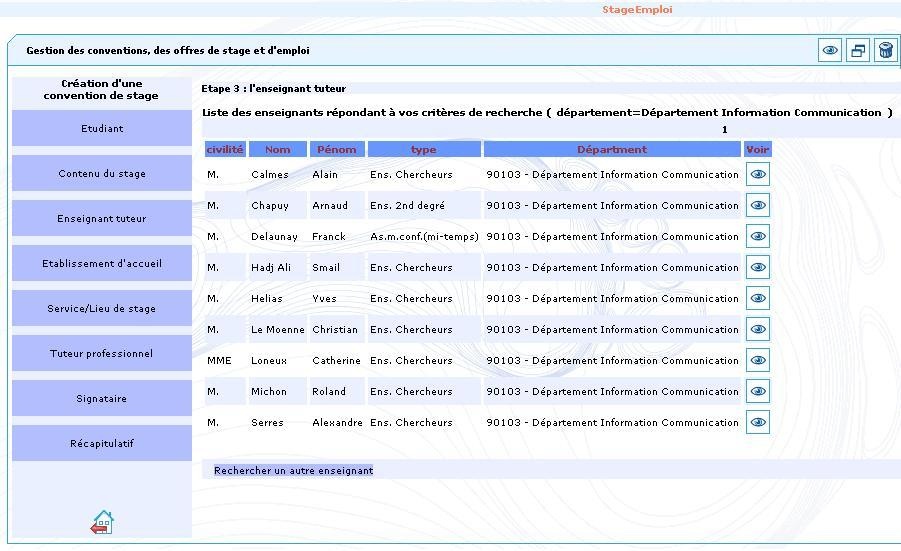901x551 pixels.
Task: Open eye icon for Delaunay Franck
Action: click(x=758, y=236)
